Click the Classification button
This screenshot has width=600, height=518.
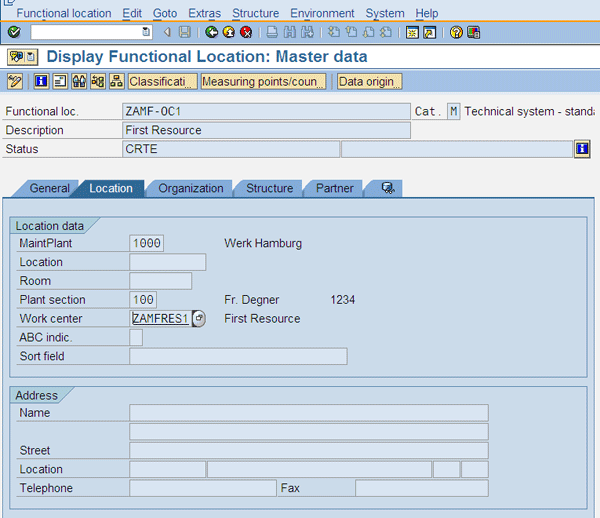click(162, 81)
